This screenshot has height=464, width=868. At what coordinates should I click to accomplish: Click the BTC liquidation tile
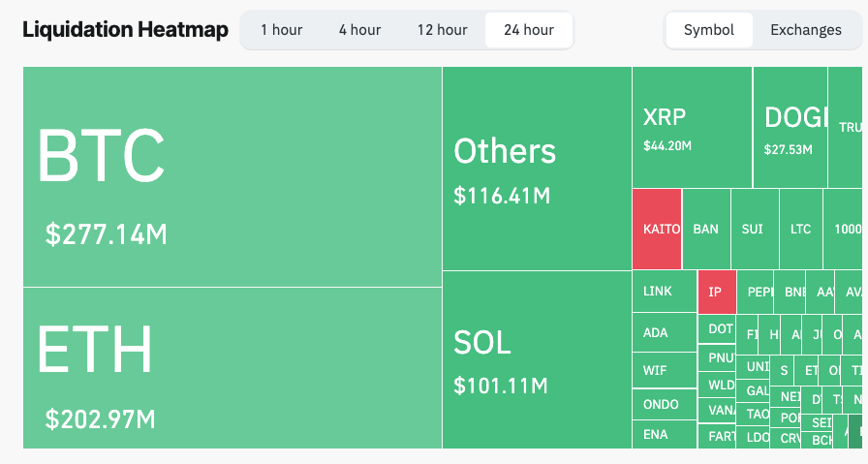232,176
